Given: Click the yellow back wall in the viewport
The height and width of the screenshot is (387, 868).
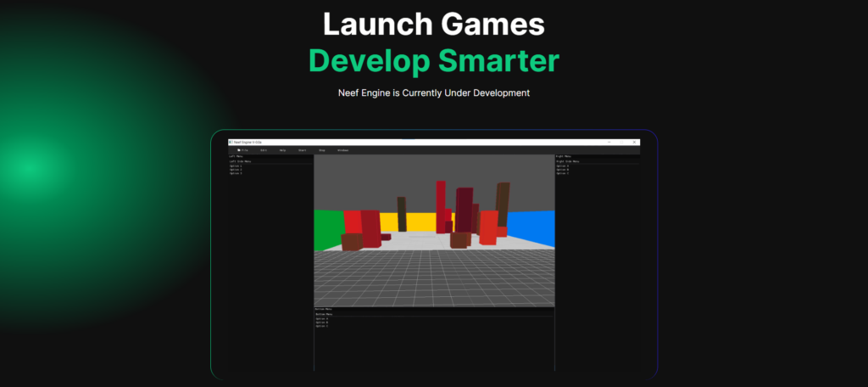Looking at the screenshot, I should point(420,222).
